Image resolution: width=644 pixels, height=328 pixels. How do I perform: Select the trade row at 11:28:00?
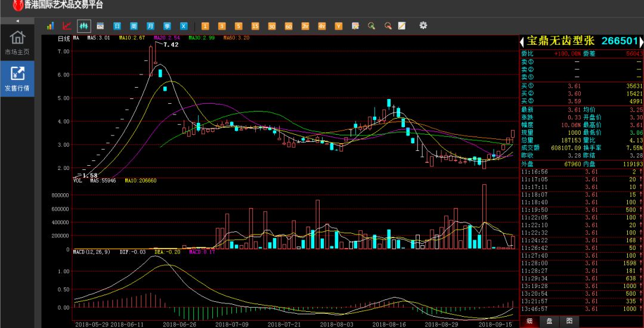(581, 263)
